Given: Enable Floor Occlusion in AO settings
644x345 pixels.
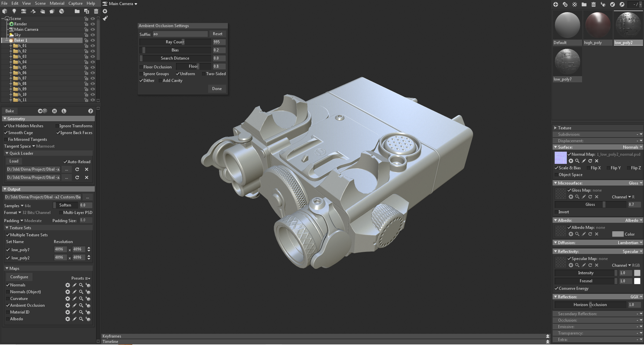Looking at the screenshot, I should 141,67.
